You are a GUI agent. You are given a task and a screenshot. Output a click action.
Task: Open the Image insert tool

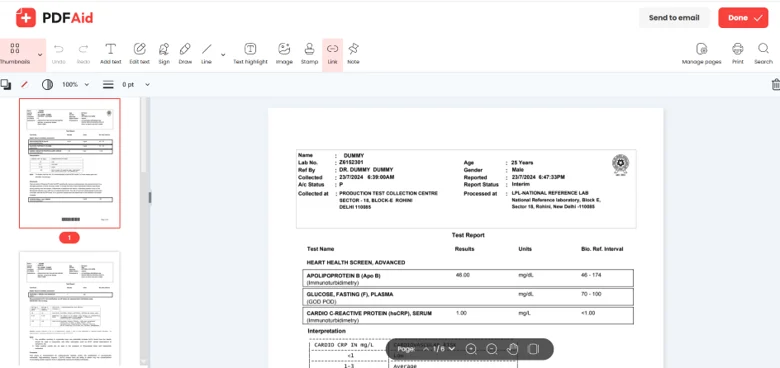click(284, 54)
